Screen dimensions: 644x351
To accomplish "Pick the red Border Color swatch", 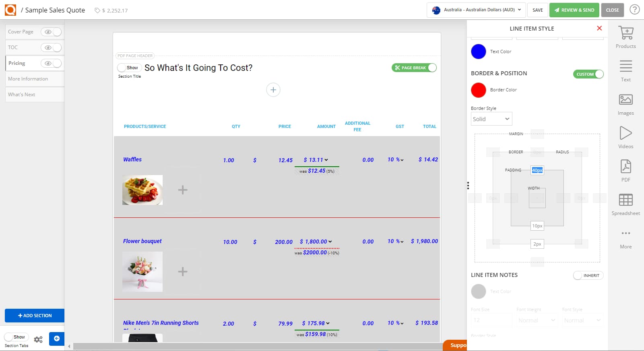I will [479, 90].
